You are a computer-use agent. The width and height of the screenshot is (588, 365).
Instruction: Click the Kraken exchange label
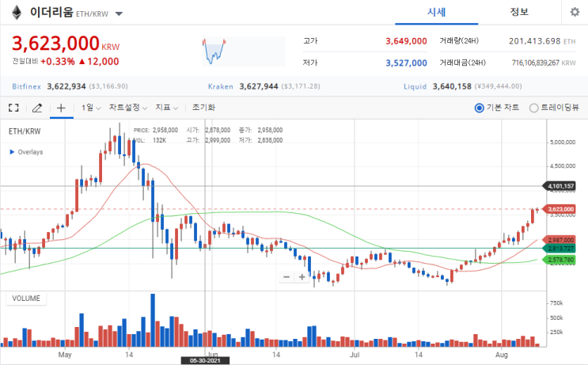(221, 86)
